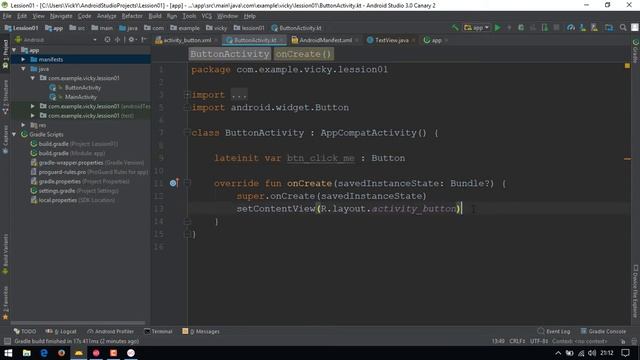
Task: Toggle the Favorites side panel
Action: [x=5, y=303]
